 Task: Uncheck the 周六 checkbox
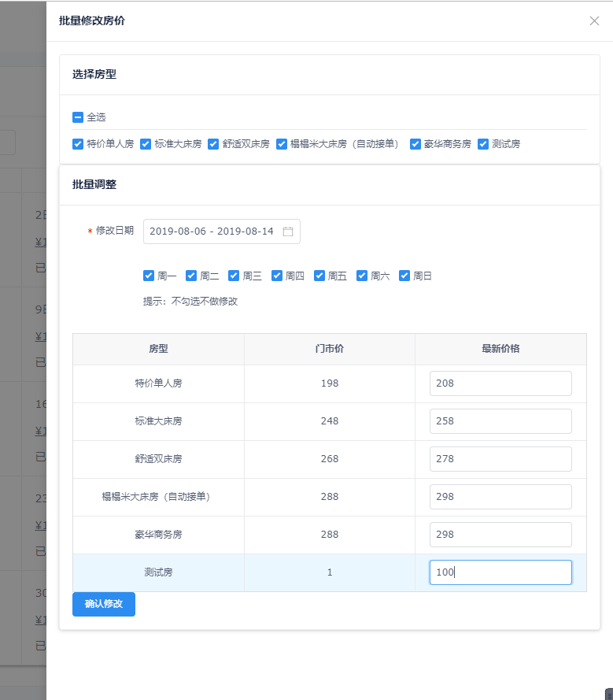point(362,276)
